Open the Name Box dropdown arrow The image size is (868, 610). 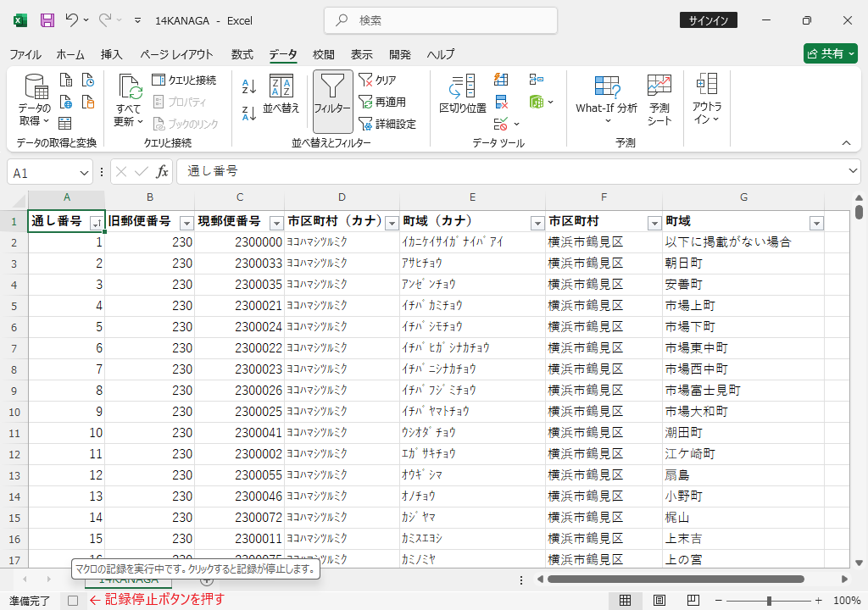coord(84,173)
